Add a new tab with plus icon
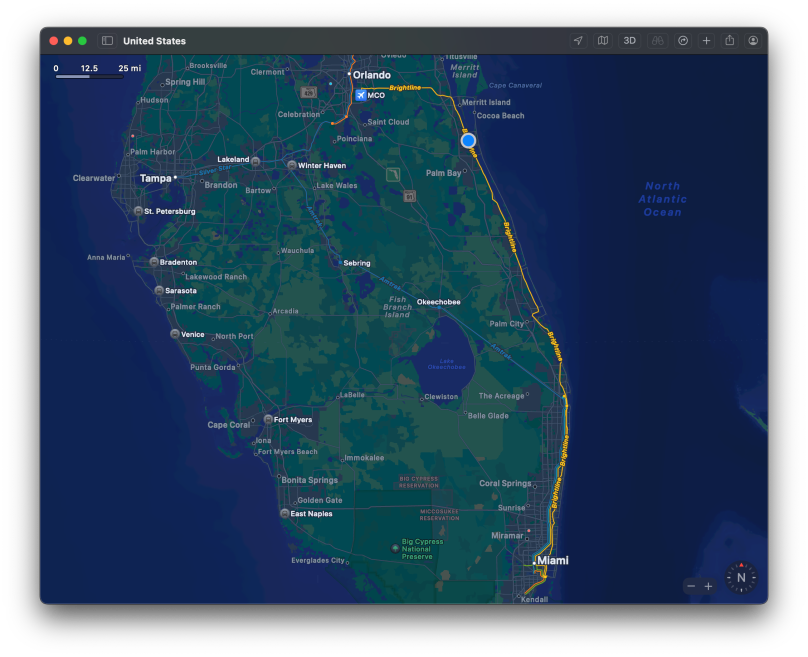 (706, 41)
